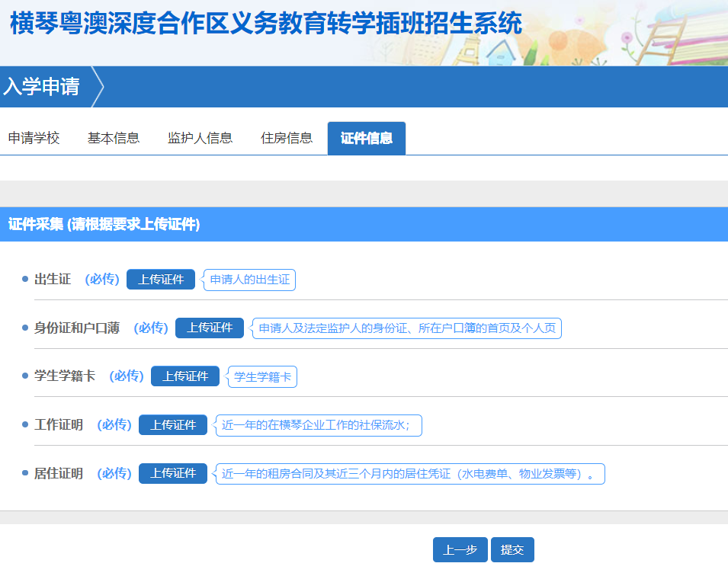Upload the 居住证明 document
Screen dimensions: 728x576
[x=173, y=473]
